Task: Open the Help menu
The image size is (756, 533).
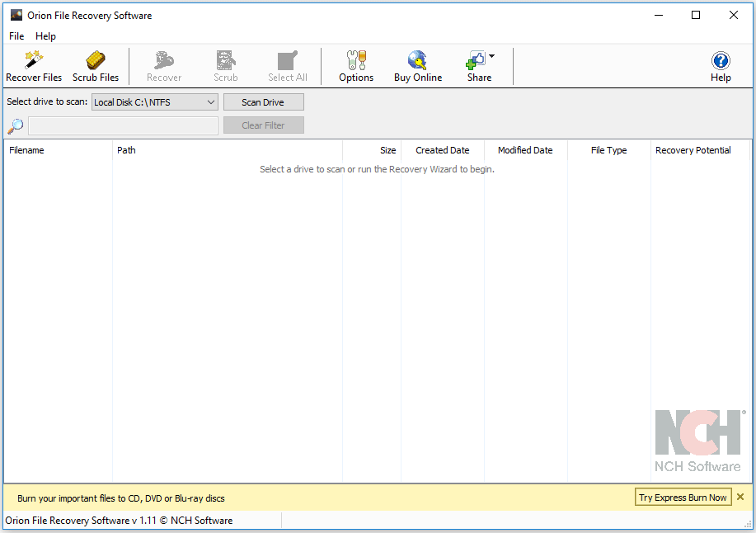Action: [45, 36]
